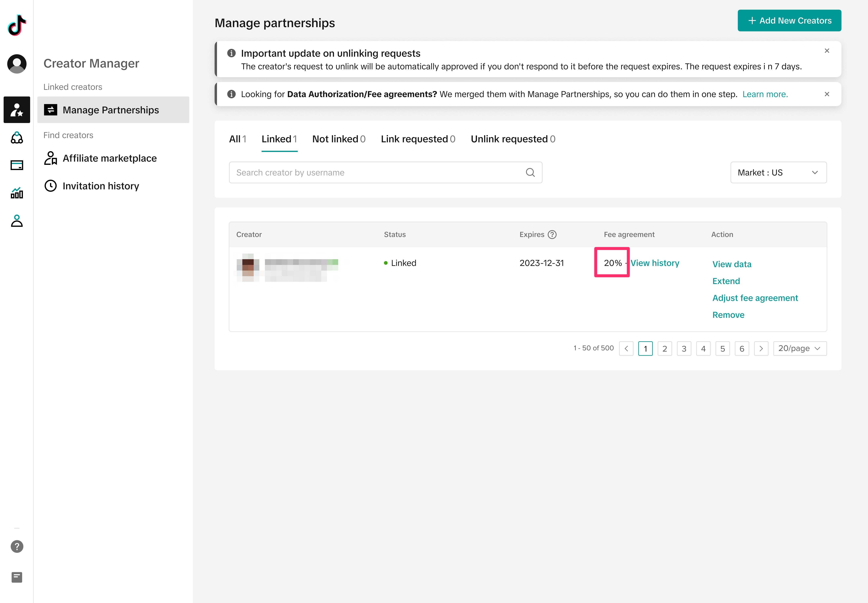This screenshot has width=868, height=603.
Task: Go to page 3 in pagination
Action: coord(684,348)
